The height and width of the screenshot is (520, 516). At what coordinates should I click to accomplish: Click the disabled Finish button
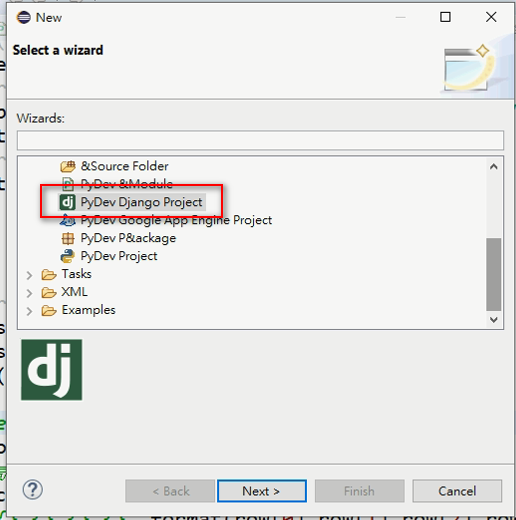[x=360, y=491]
